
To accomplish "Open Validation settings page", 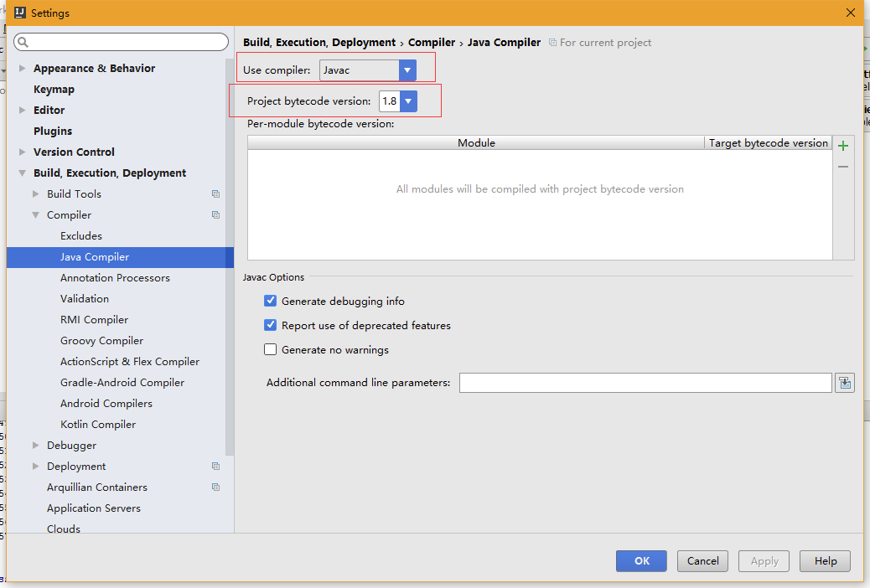I will (x=85, y=299).
